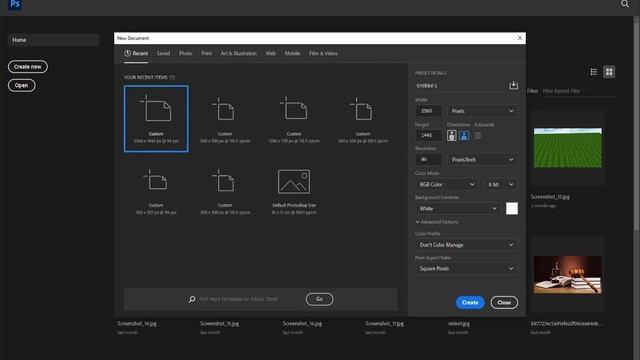
Task: Collapse the Advanced Options section
Action: 437,222
